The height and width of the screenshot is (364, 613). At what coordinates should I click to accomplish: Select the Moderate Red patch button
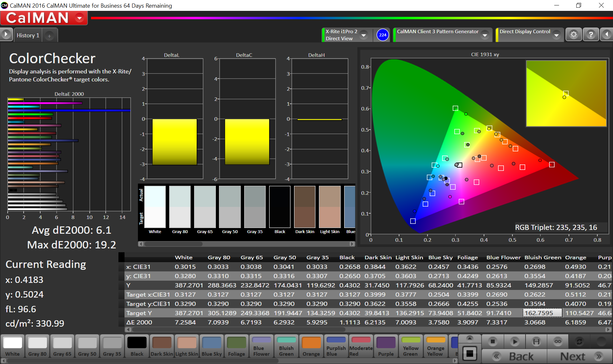[x=361, y=346]
